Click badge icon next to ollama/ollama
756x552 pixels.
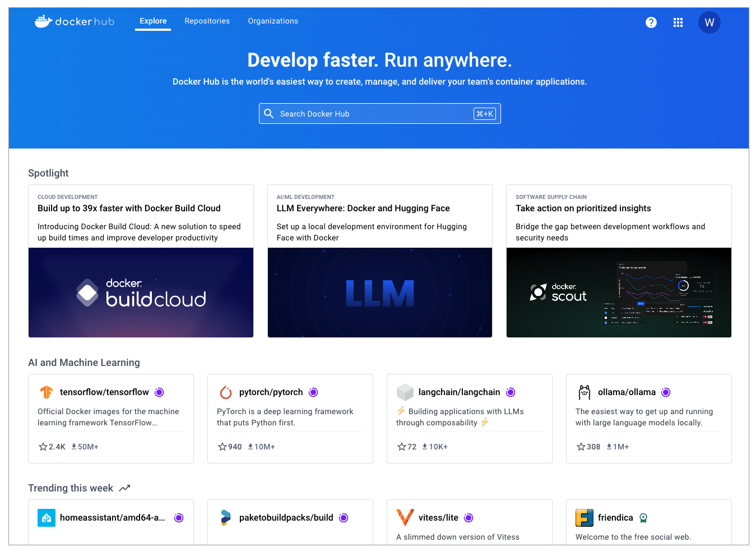coord(666,392)
